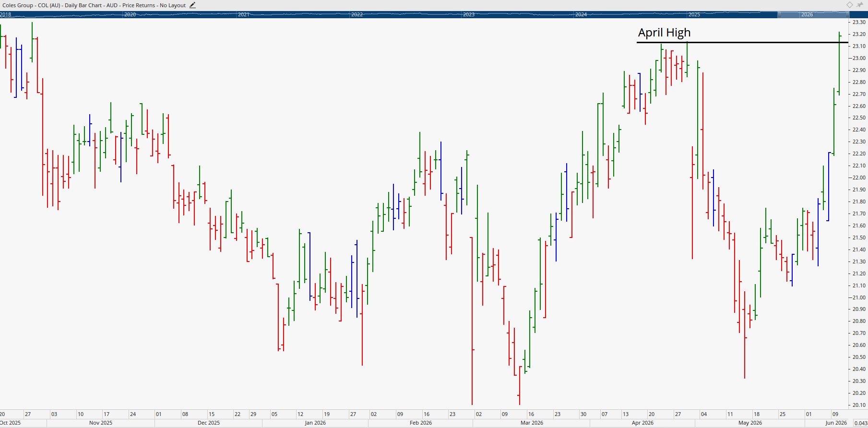Click the 21.00 price axis label
Screen dimensions: 868x428
click(x=859, y=297)
